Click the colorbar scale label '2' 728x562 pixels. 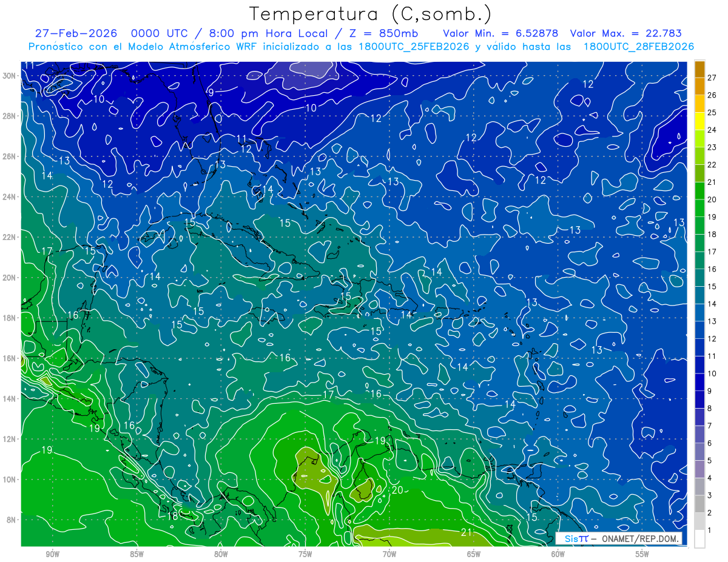click(710, 513)
